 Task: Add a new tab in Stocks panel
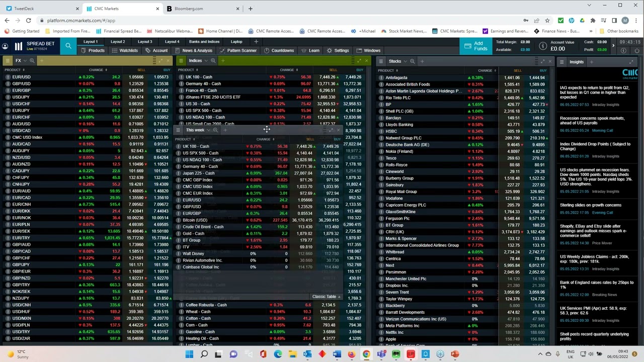422,61
